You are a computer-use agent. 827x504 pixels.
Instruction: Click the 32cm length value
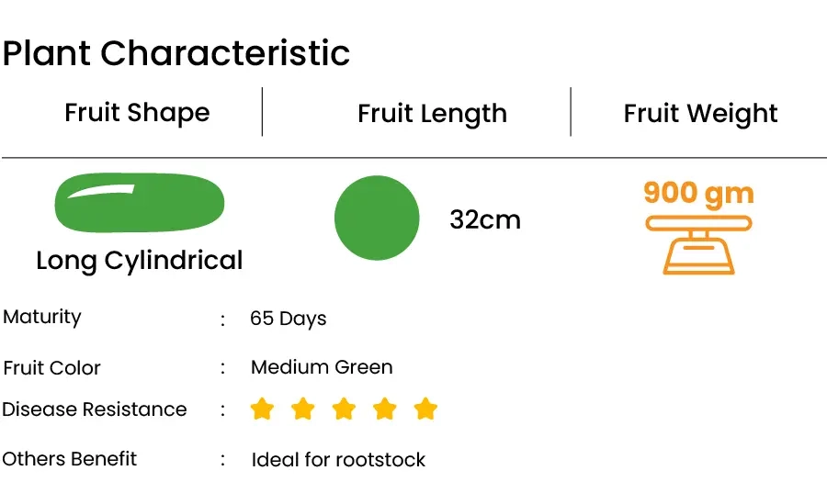tap(485, 219)
